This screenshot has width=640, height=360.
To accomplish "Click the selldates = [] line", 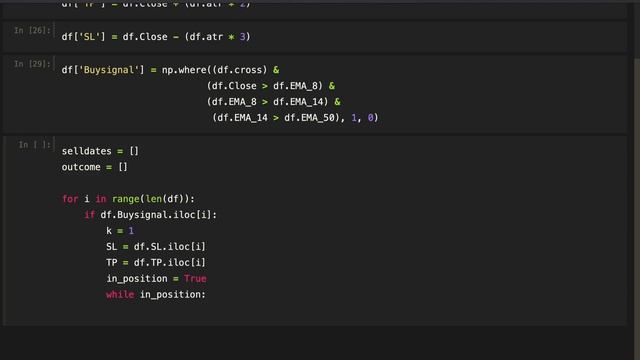I will 100,151.
